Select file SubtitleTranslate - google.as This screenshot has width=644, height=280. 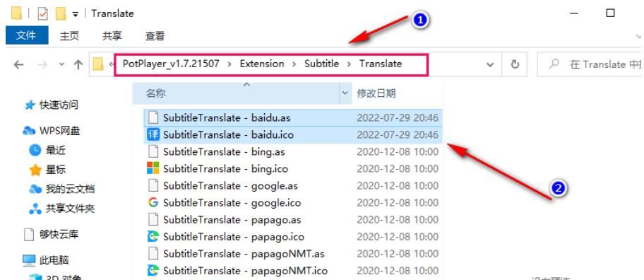click(230, 186)
